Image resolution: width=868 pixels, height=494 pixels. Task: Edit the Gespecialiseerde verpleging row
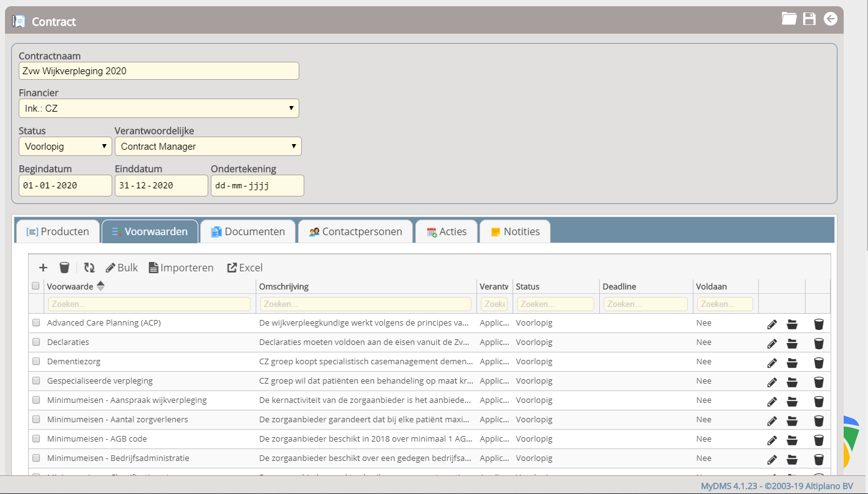point(772,382)
